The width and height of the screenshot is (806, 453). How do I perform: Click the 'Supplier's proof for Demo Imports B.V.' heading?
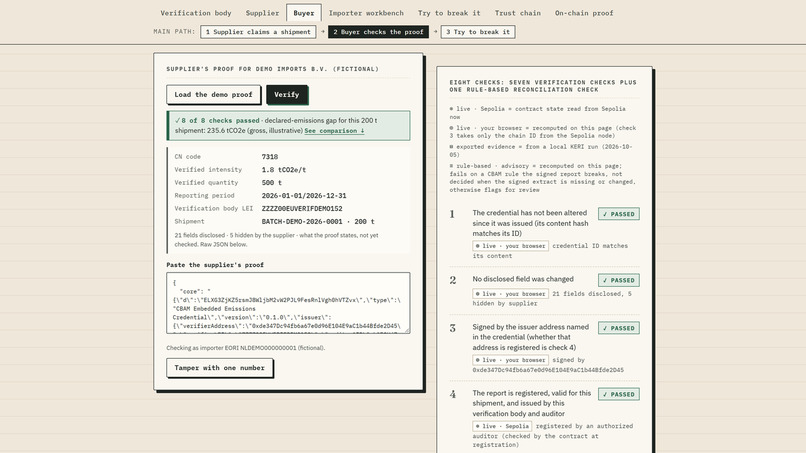tap(272, 69)
